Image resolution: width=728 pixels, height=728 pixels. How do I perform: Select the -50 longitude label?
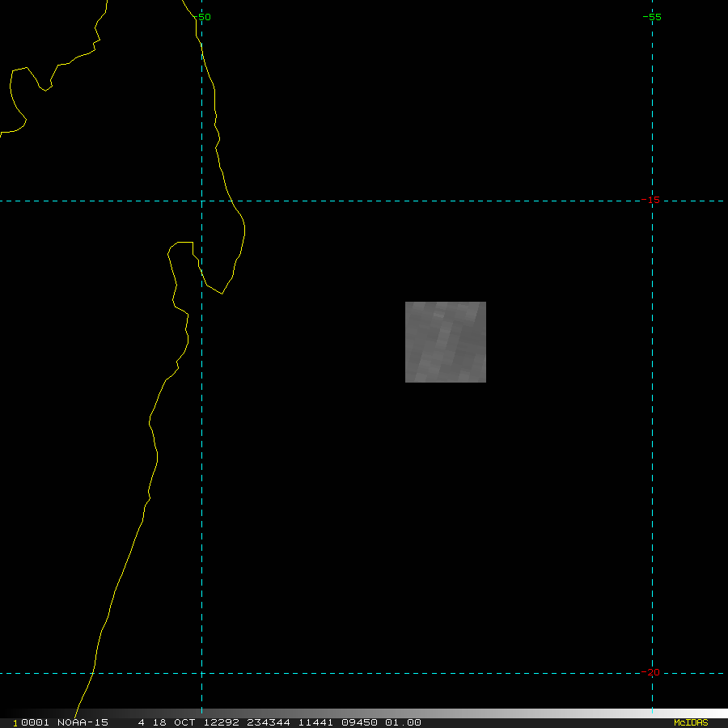click(x=202, y=17)
